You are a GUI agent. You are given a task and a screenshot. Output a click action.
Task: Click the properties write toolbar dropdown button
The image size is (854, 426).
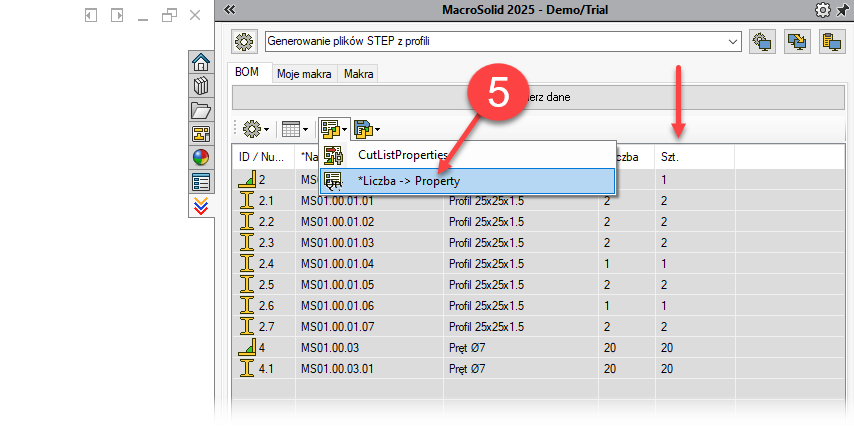334,129
